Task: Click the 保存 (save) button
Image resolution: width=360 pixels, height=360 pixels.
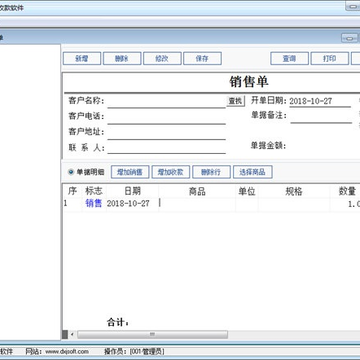Action: (x=202, y=58)
